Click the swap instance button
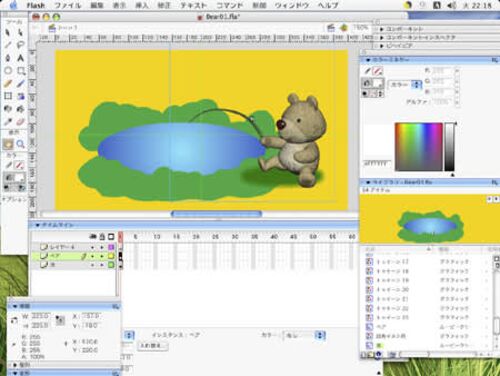 tap(153, 346)
